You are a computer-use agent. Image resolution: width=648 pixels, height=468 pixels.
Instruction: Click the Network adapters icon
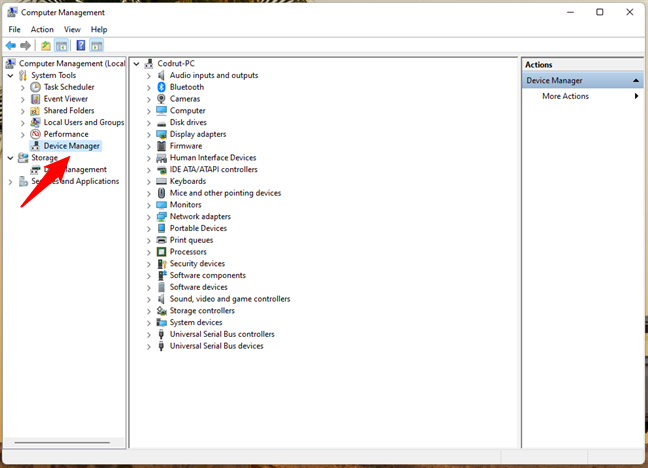pyautogui.click(x=162, y=217)
